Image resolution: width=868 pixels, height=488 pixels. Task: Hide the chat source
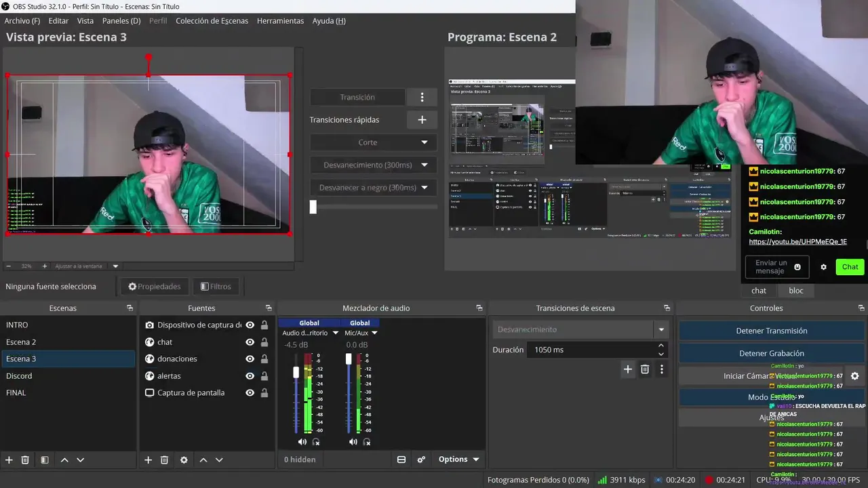point(250,342)
